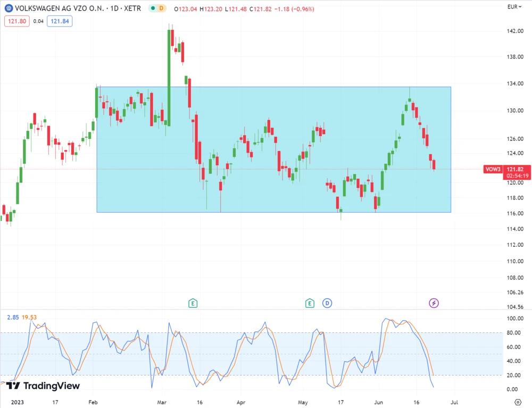Screen dimensions: 532x408
Task: Click the TradingView logo
Action: click(x=43, y=386)
